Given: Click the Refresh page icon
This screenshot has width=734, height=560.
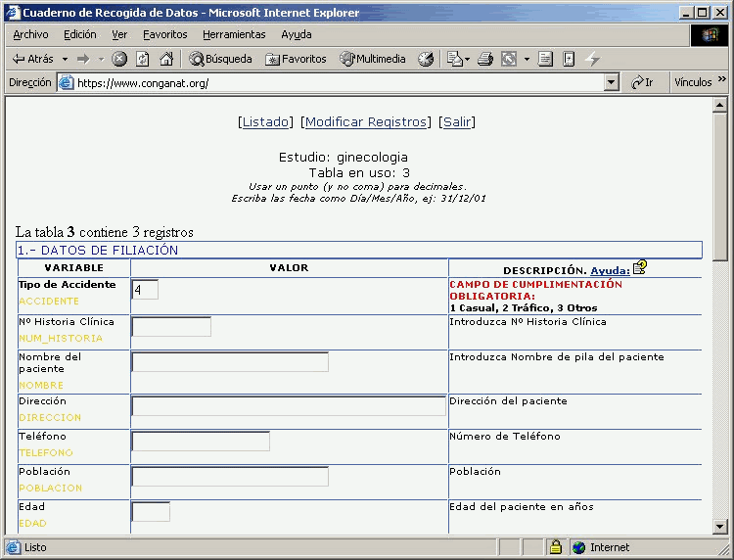Looking at the screenshot, I should click(143, 59).
